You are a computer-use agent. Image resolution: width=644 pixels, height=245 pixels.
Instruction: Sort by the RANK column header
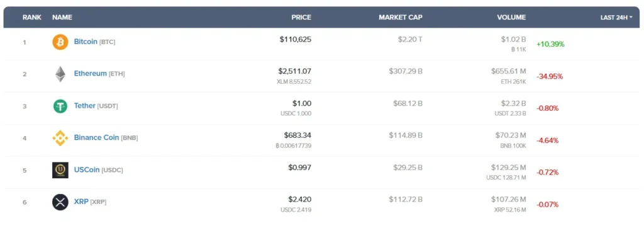32,17
